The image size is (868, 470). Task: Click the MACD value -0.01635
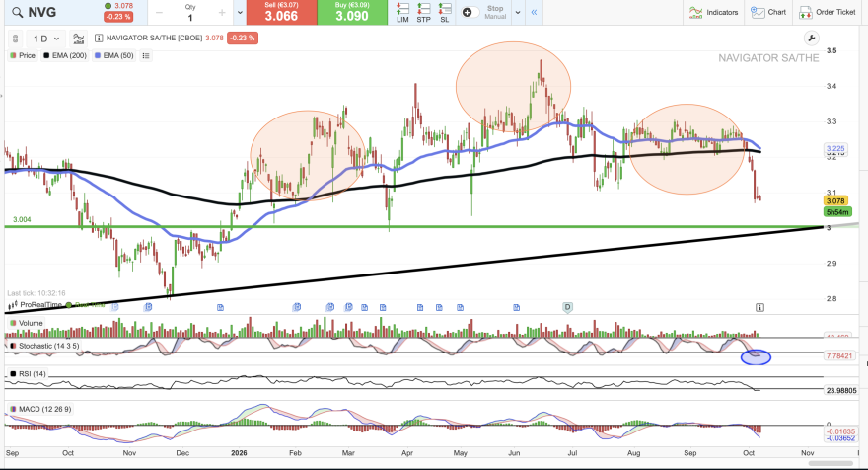pos(840,431)
